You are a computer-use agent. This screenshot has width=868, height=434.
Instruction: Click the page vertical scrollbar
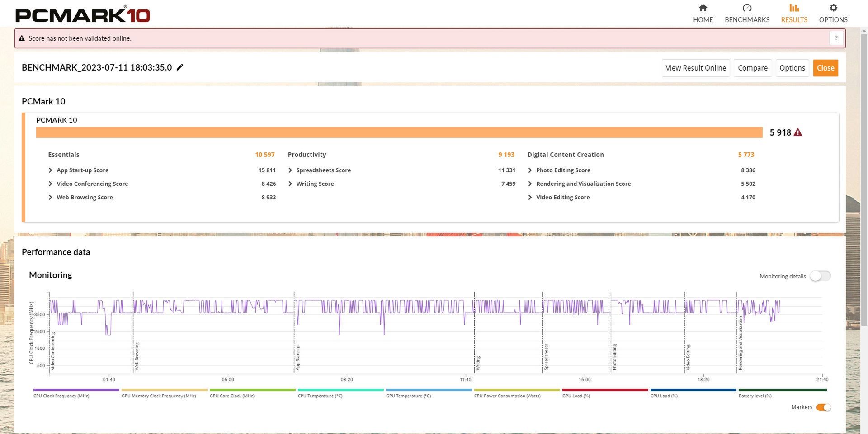point(864,181)
